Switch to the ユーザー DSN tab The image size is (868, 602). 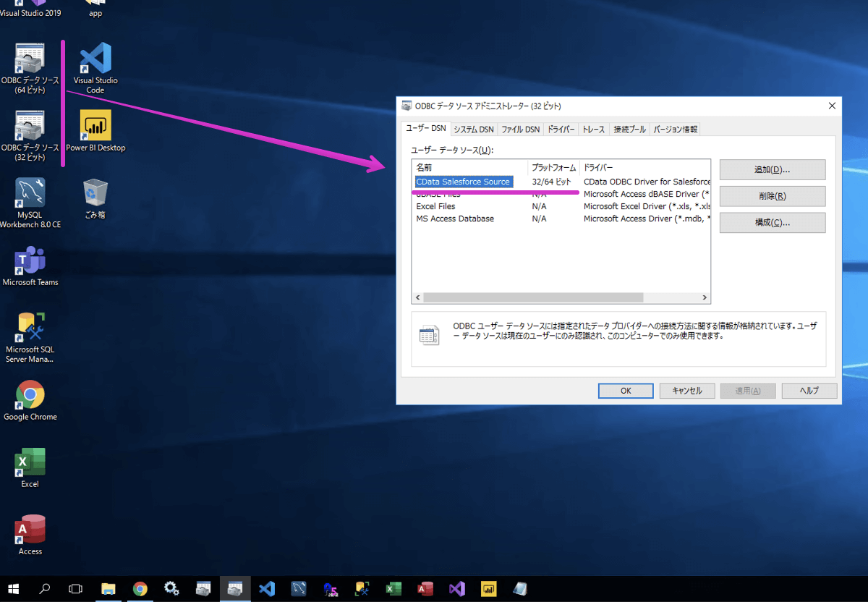(426, 128)
